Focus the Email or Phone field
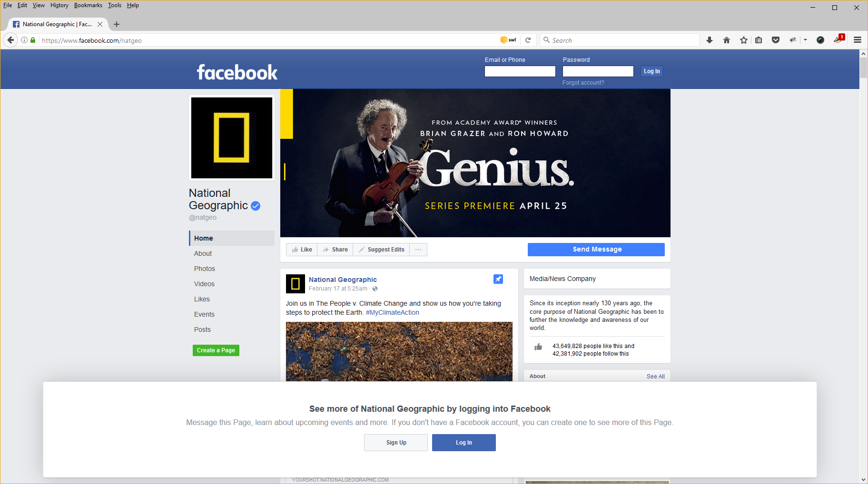 point(520,71)
